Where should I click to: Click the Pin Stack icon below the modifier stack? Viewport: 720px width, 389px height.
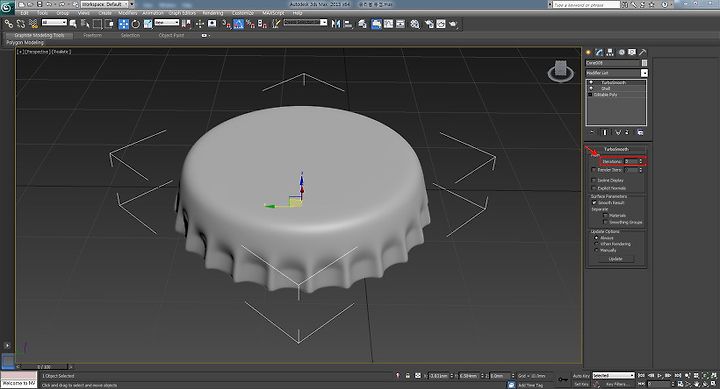592,132
